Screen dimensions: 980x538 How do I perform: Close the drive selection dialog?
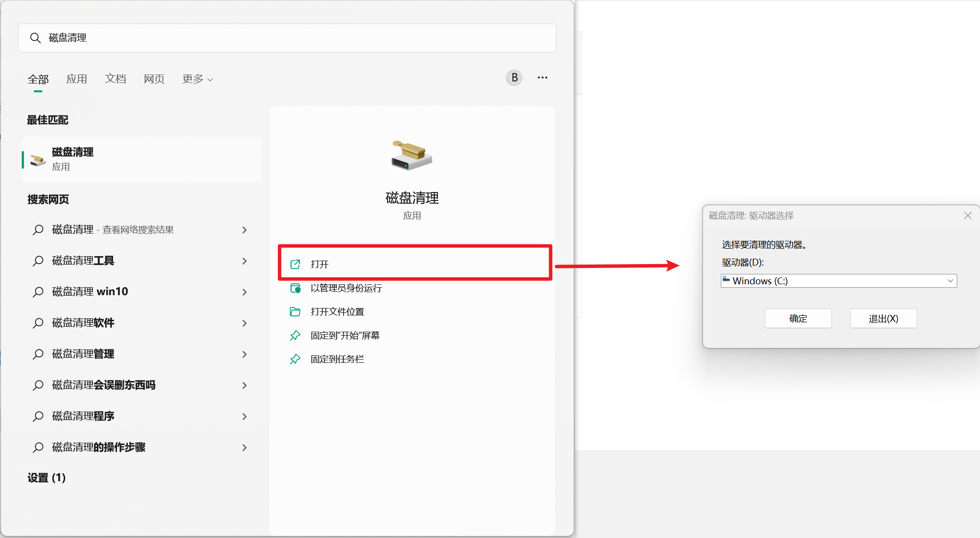(x=967, y=216)
